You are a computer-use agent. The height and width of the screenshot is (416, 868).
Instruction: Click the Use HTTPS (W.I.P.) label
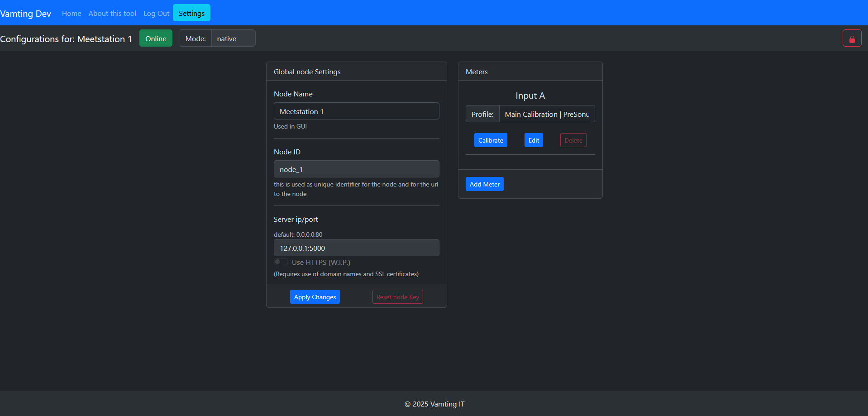pos(321,262)
